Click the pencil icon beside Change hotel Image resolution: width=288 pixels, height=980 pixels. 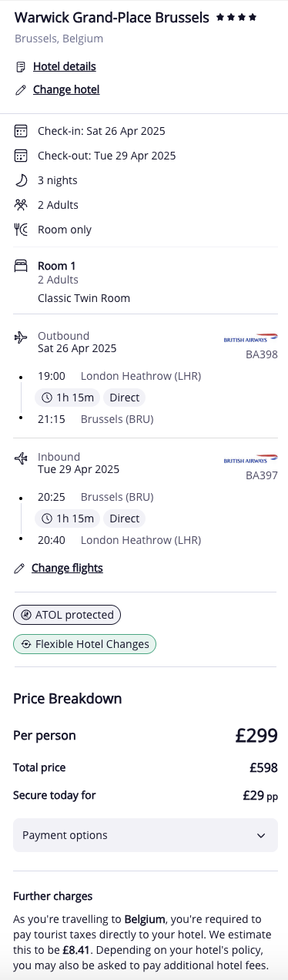tap(21, 90)
